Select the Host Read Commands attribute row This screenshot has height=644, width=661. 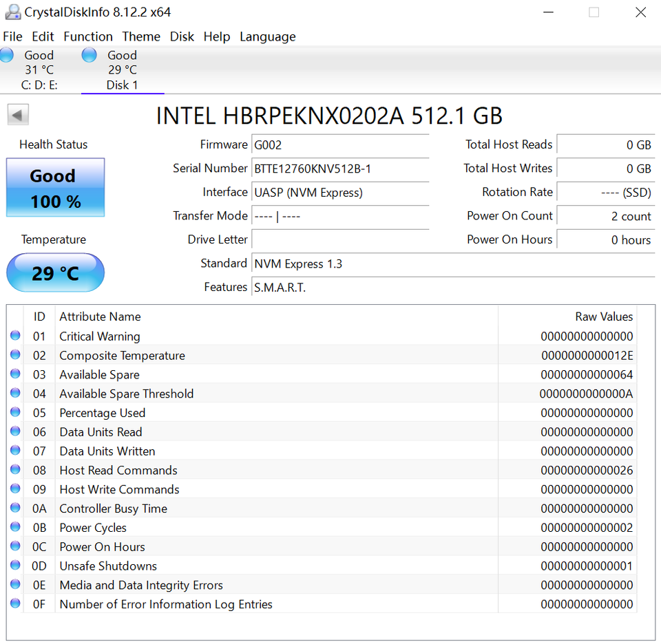(x=118, y=470)
